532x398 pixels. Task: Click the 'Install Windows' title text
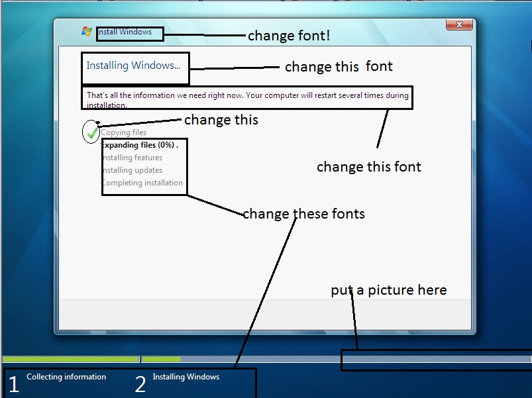tap(125, 32)
